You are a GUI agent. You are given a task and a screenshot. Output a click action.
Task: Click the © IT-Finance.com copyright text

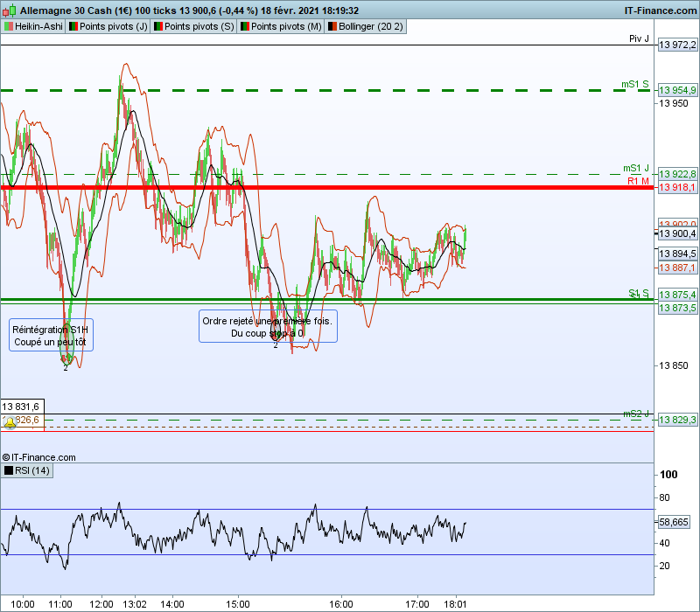pyautogui.click(x=38, y=457)
